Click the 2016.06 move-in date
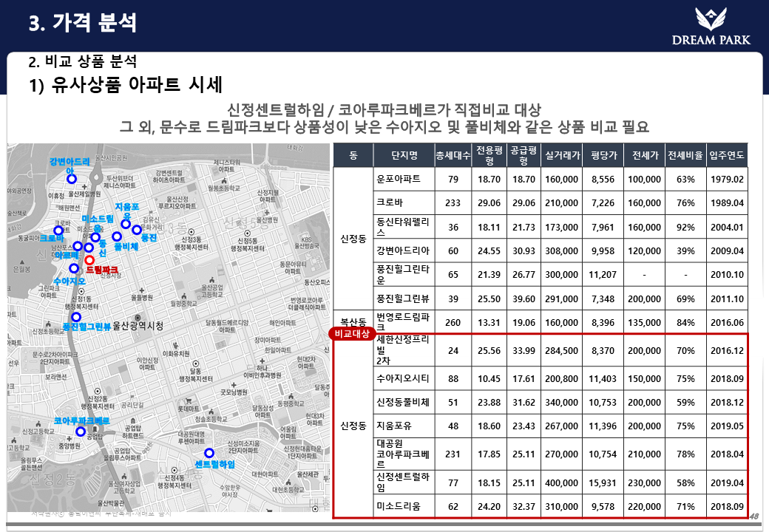This screenshot has height=532, width=769. pyautogui.click(x=728, y=323)
